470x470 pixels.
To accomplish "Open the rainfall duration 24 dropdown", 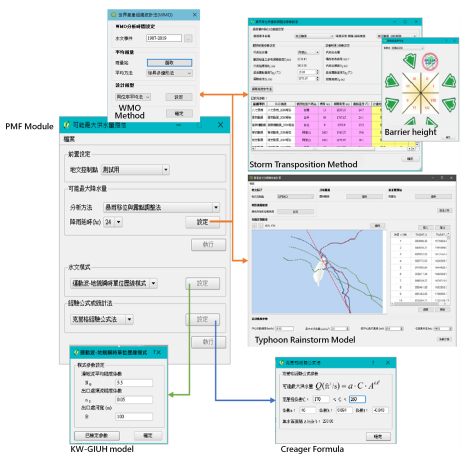I will pyautogui.click(x=113, y=222).
